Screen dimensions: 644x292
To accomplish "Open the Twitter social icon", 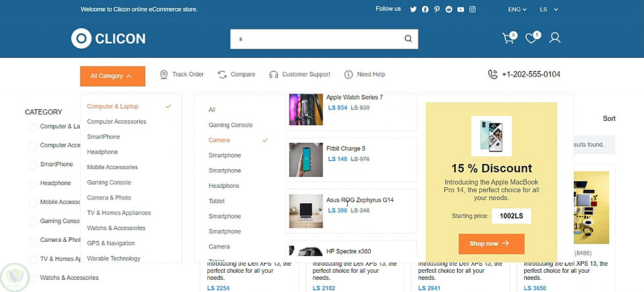I will click(x=413, y=10).
